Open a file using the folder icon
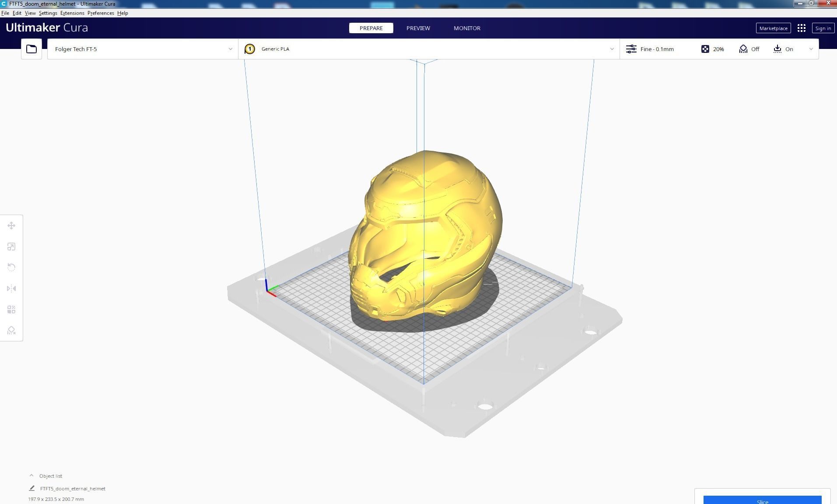Viewport: 837px width, 504px height. [31, 49]
